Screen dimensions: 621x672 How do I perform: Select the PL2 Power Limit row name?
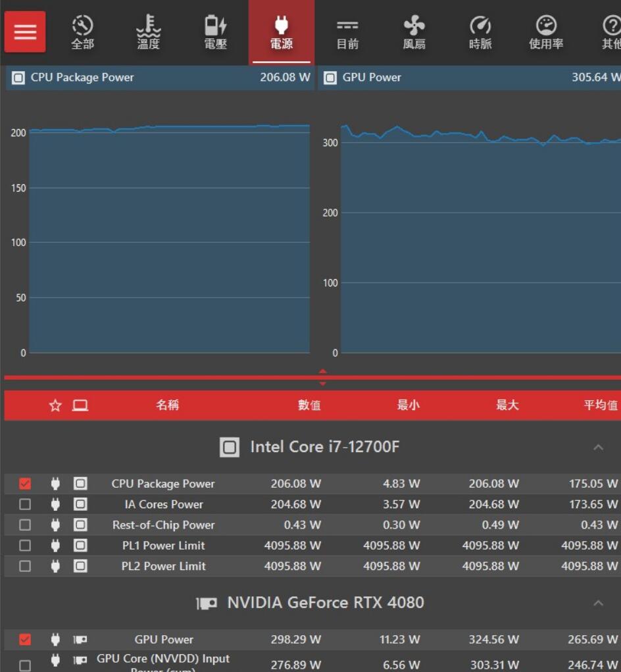pyautogui.click(x=164, y=566)
